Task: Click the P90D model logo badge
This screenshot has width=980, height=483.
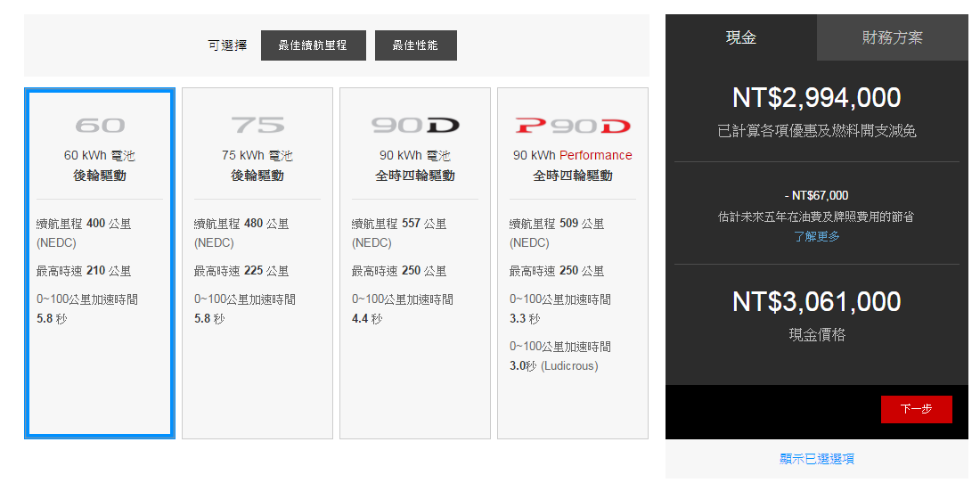Action: click(x=573, y=126)
